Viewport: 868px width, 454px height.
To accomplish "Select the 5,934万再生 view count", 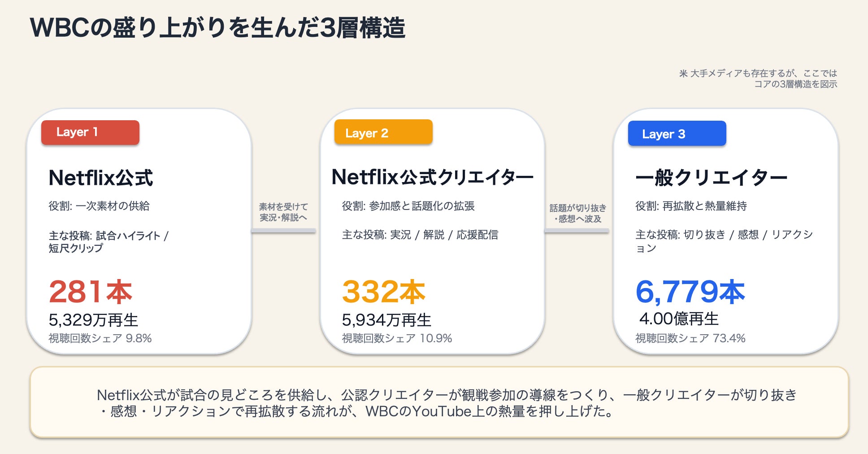I will click(x=386, y=320).
